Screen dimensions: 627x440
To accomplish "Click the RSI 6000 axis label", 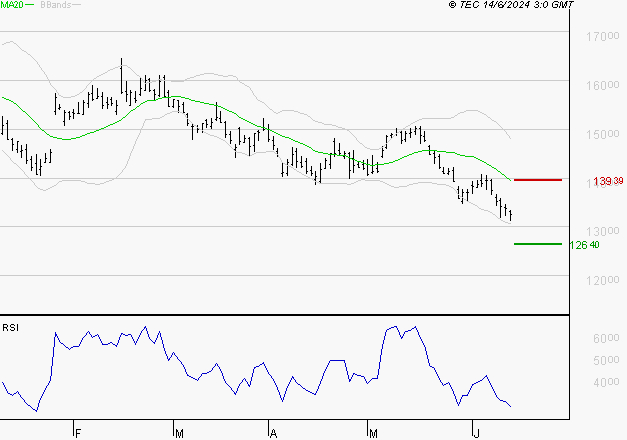I will click(x=606, y=338).
